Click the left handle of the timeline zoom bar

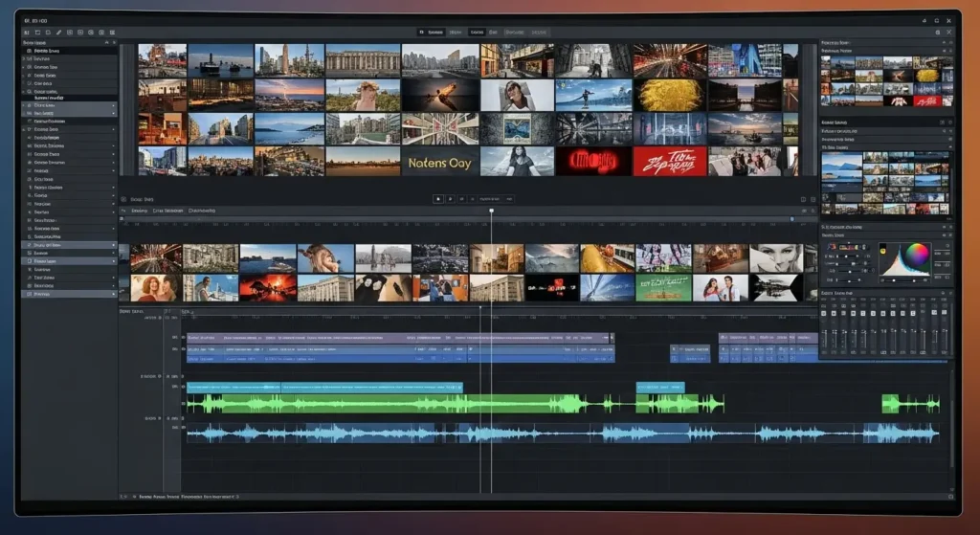122,219
